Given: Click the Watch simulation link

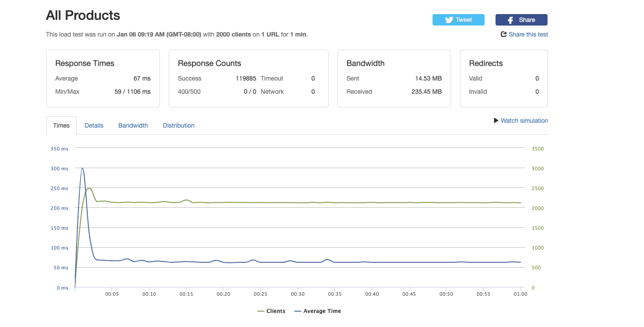Looking at the screenshot, I should coord(524,121).
